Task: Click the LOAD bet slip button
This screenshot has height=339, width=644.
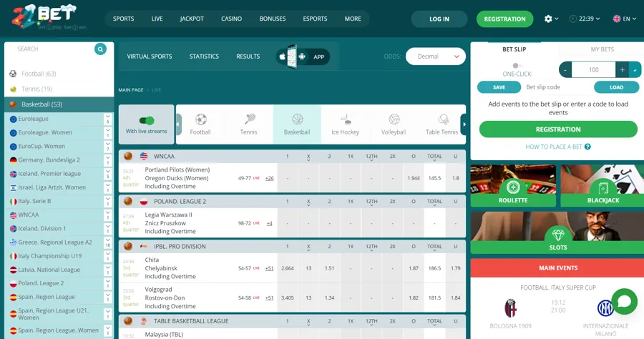Action: (617, 87)
